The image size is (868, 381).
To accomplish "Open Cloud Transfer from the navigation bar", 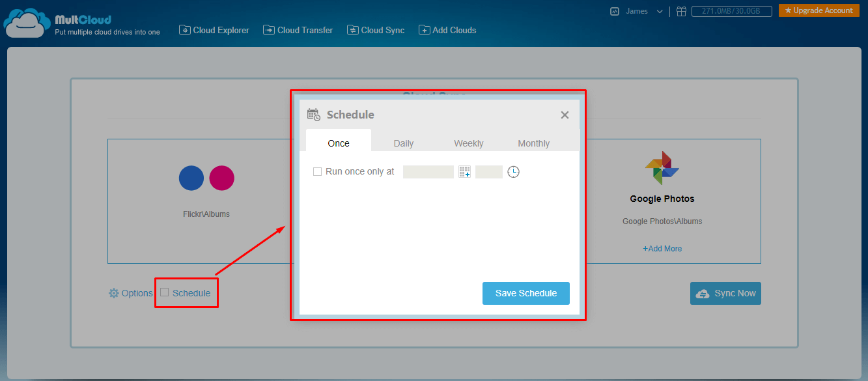I will [298, 30].
